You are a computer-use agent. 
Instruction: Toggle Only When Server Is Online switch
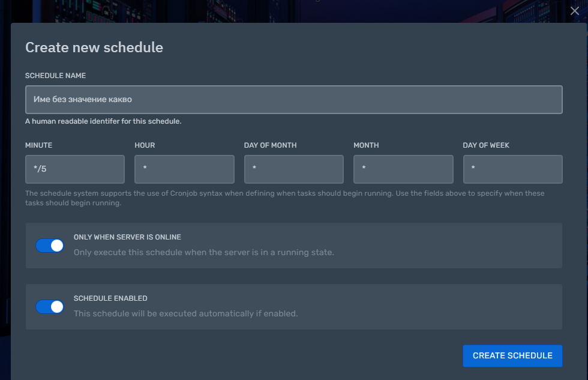click(49, 246)
